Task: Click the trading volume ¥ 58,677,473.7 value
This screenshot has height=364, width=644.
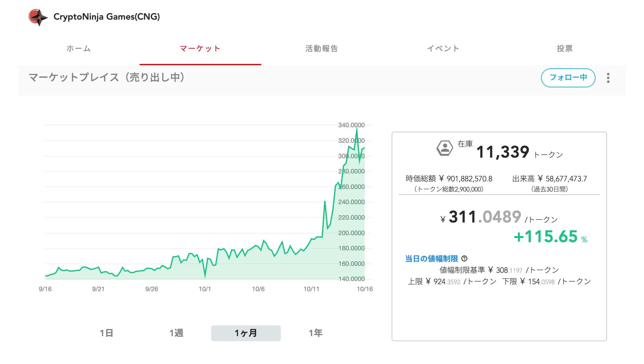Action: (x=563, y=179)
